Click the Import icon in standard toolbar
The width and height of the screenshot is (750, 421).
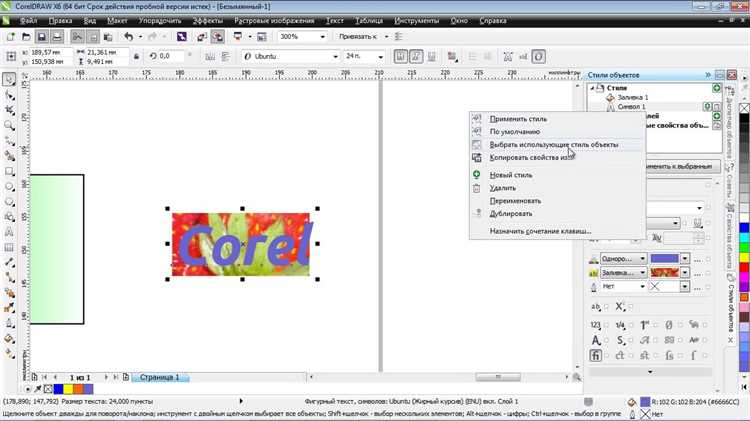click(x=202, y=36)
